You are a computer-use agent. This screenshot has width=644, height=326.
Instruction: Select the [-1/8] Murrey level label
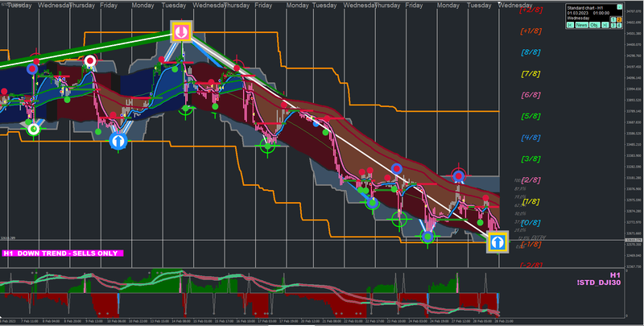531,244
